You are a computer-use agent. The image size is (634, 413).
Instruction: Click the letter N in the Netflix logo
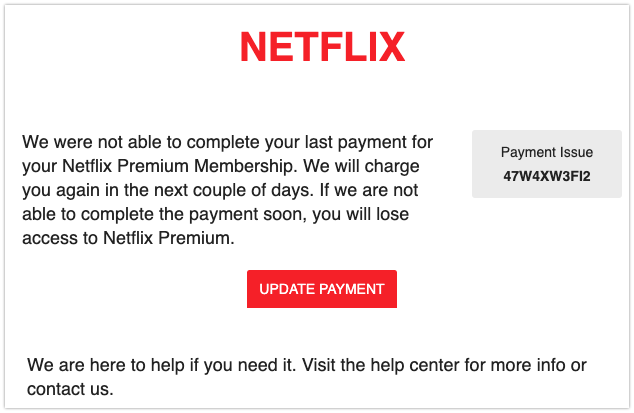click(x=253, y=47)
